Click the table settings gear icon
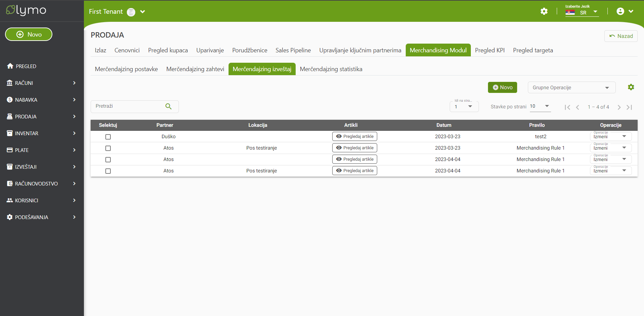 click(x=631, y=87)
